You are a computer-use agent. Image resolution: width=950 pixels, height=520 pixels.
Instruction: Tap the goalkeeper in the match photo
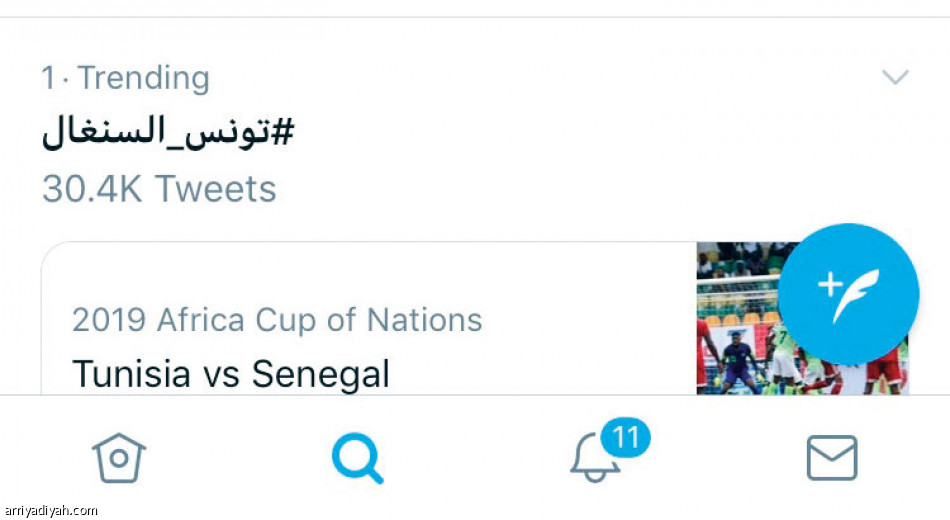pyautogui.click(x=737, y=362)
